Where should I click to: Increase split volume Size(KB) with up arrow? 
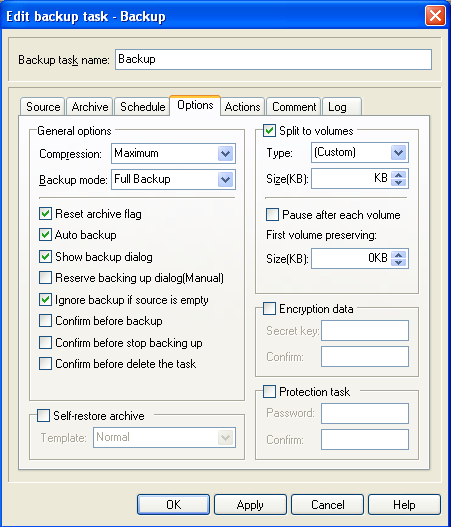click(x=399, y=175)
